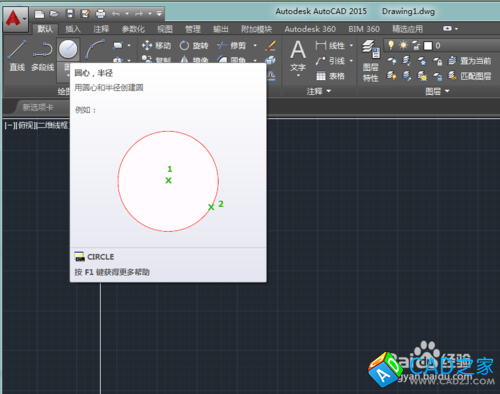Click the white layer color swatch
Viewport: 500px width, 394px height.
click(428, 46)
